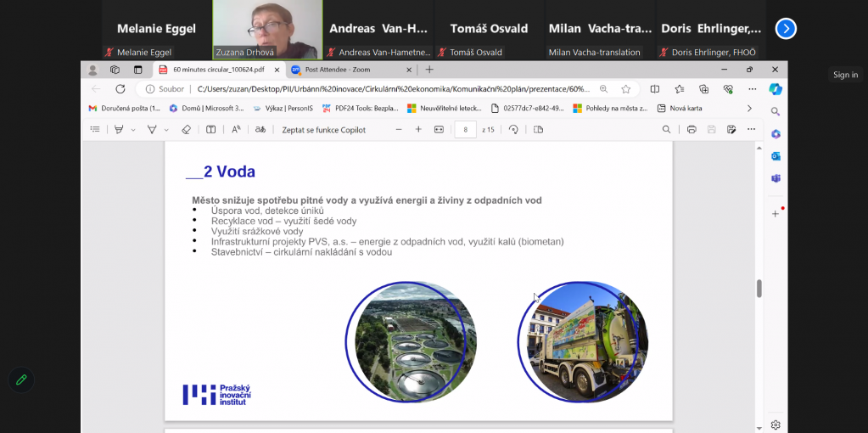Close the 60 minutes circular PDF tab
This screenshot has height=433, width=868.
click(x=277, y=70)
